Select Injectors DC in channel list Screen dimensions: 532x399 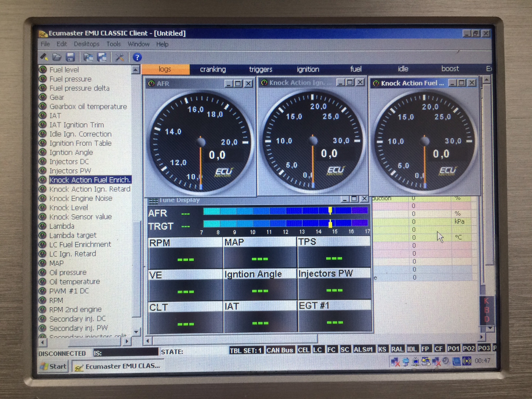(x=69, y=162)
